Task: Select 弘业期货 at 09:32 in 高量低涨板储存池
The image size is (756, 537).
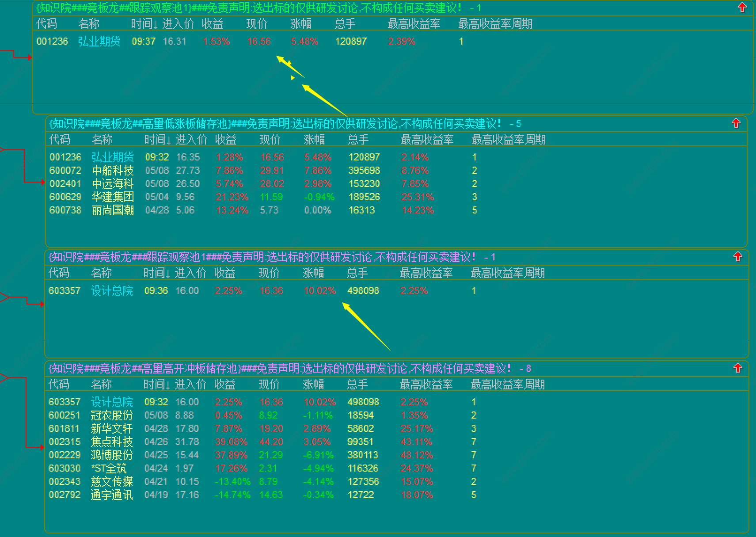Action: (x=113, y=157)
